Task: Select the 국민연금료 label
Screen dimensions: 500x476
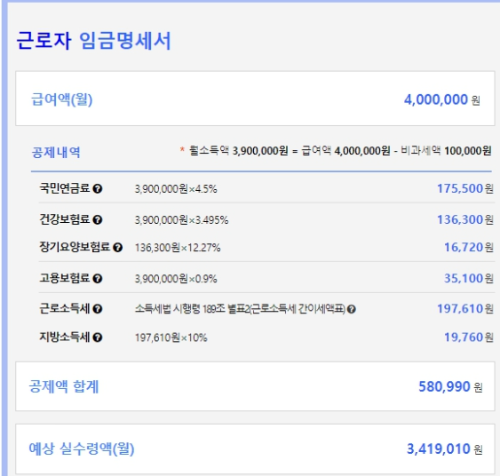Action: (65, 188)
